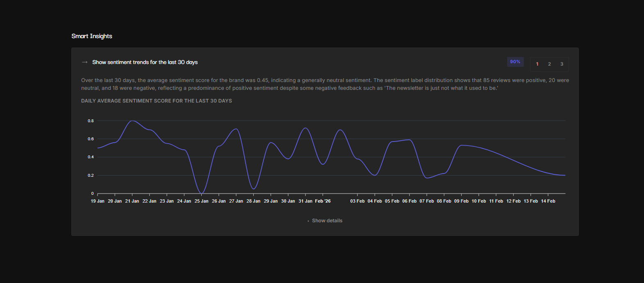Click the arrow icon beside the sentiment query
The height and width of the screenshot is (283, 644).
(85, 62)
